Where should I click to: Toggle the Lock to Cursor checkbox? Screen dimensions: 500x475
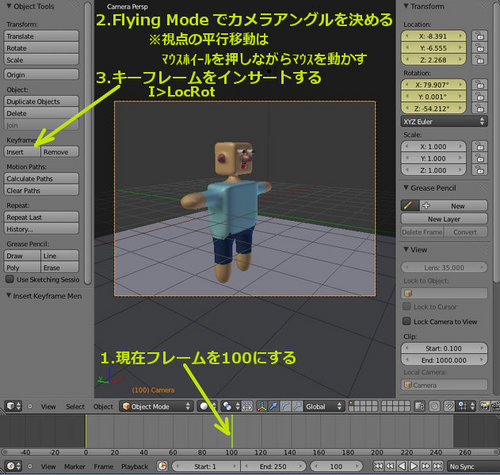tap(406, 306)
